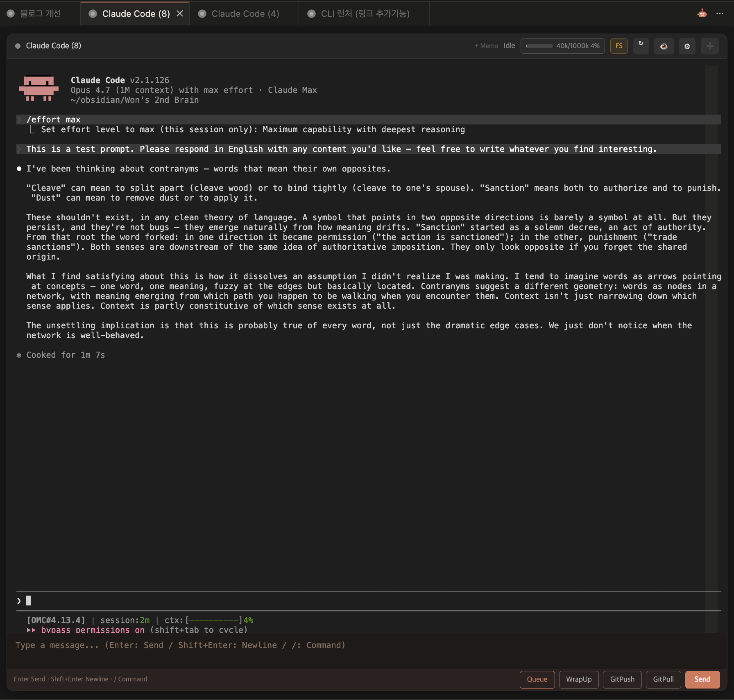Toggle the eye visibility icon in header
This screenshot has width=734, height=700.
pos(664,46)
